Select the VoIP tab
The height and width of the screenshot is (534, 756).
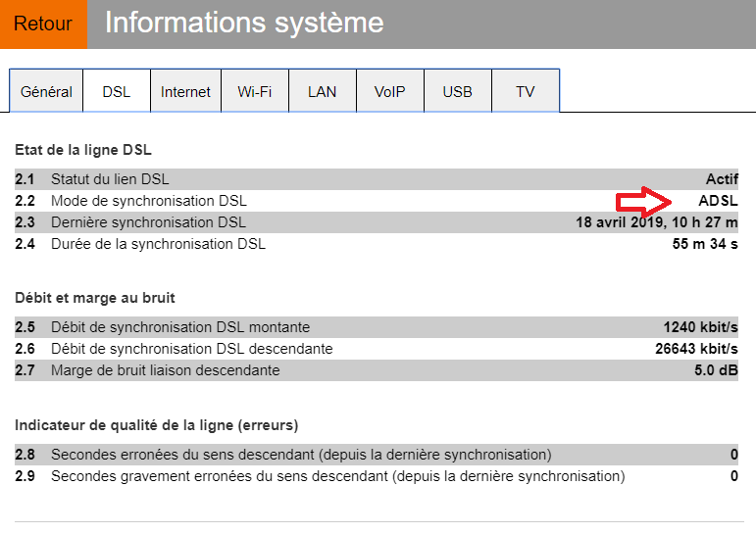coord(389,91)
